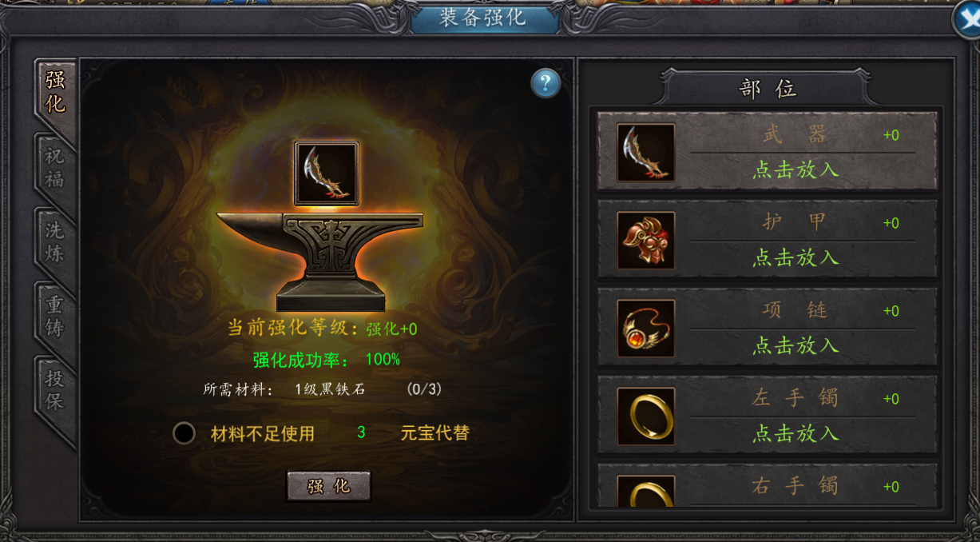Close the 装备强化 window

point(966,21)
